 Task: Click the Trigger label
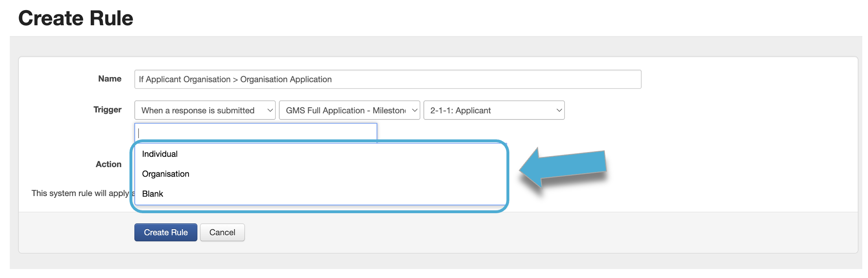(x=107, y=110)
